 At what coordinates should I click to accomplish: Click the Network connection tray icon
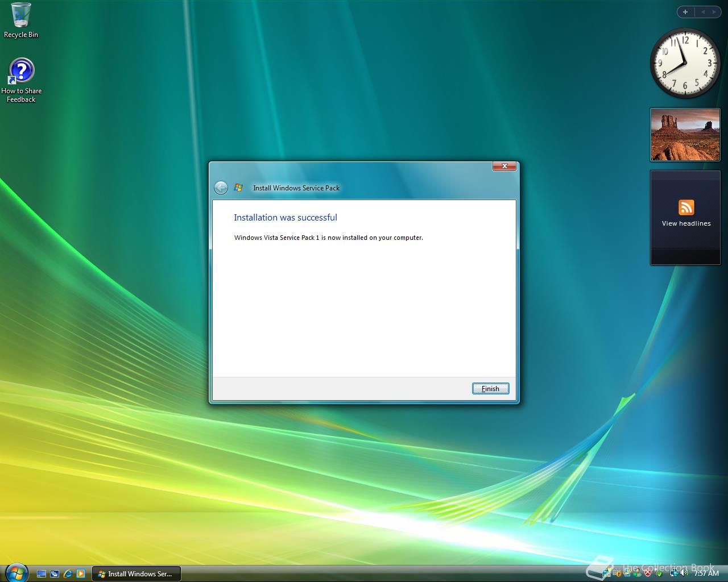point(674,573)
